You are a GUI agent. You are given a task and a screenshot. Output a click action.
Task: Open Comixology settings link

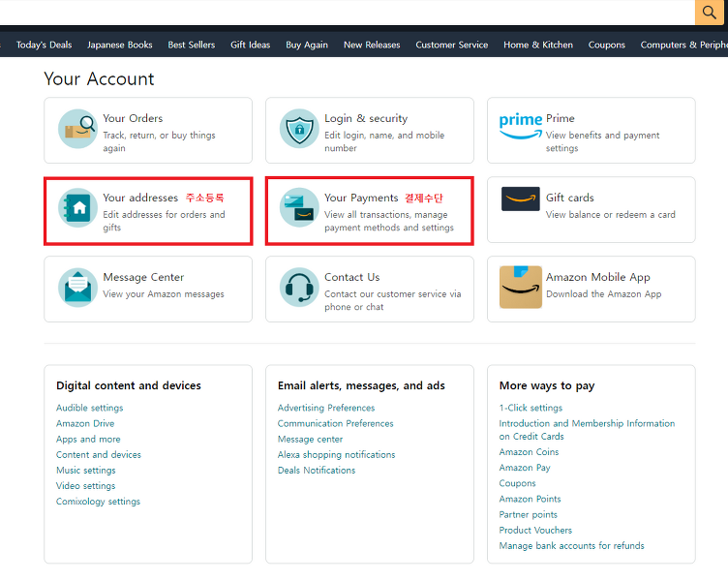98,502
